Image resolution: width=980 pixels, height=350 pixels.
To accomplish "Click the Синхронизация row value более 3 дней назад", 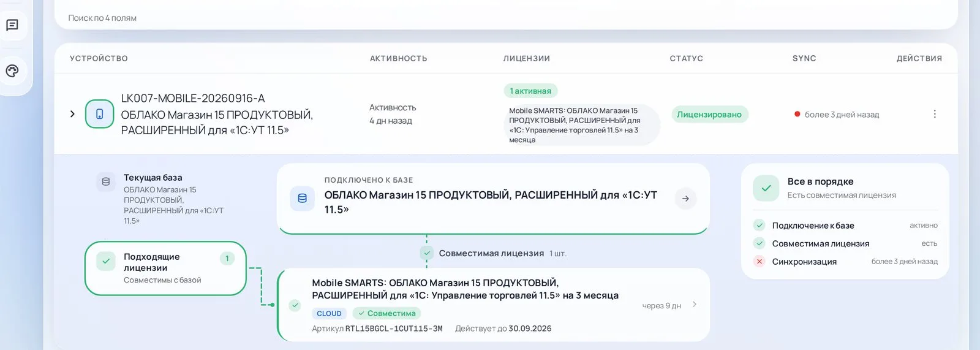I will tap(905, 261).
